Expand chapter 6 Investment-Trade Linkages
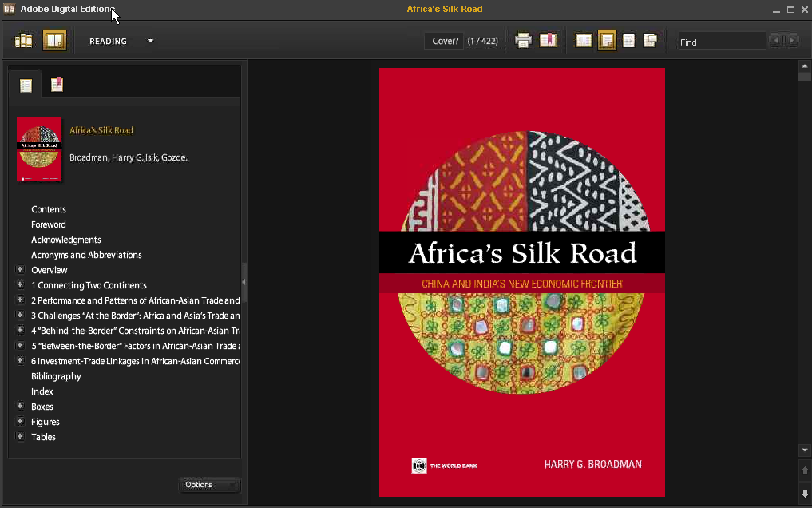The height and width of the screenshot is (508, 812). [x=20, y=360]
